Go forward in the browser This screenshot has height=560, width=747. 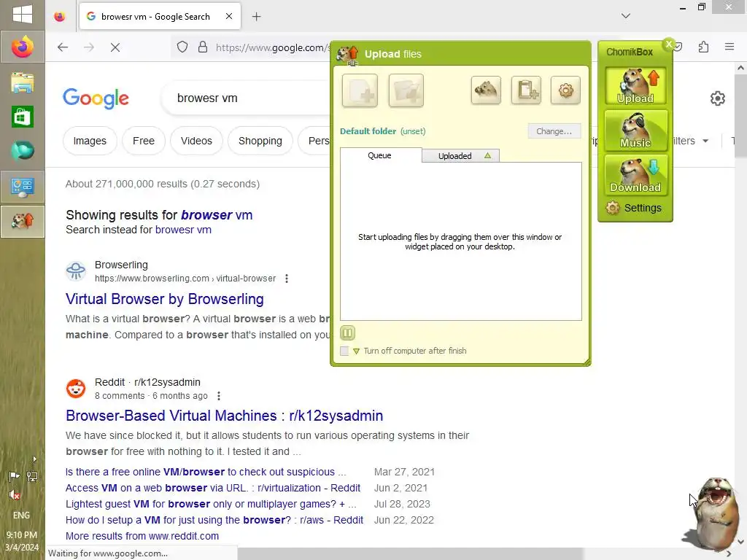coord(88,47)
